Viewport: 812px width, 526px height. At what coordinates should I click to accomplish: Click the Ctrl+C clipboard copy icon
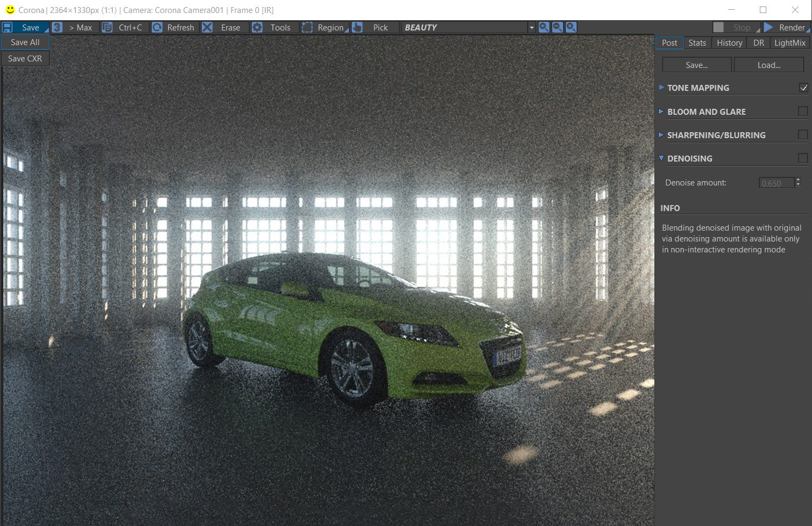coord(108,27)
